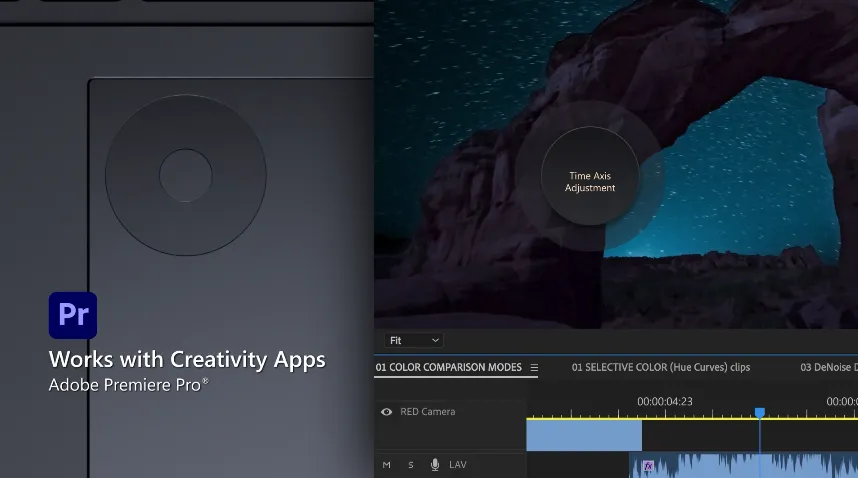Image resolution: width=858 pixels, height=478 pixels.
Task: Open the 01 COLOR COMPARISON MODES panel menu icon
Action: coord(534,368)
